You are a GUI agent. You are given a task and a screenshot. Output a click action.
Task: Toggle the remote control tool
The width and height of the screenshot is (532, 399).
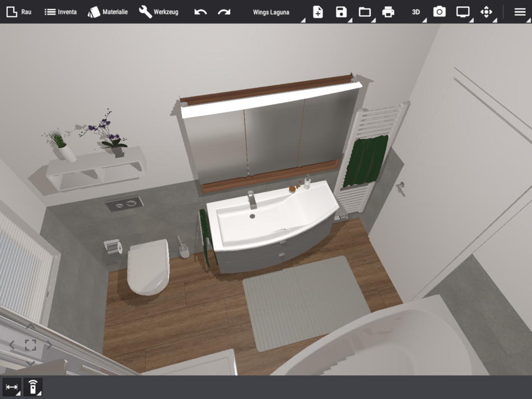point(33,387)
